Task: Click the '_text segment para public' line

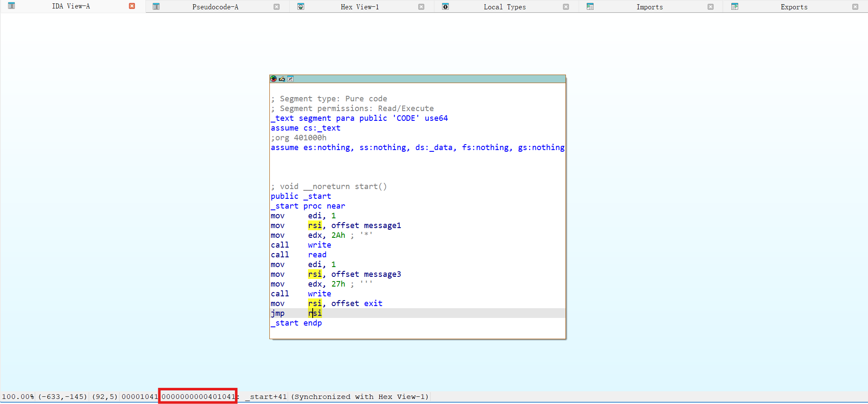Action: (x=359, y=118)
